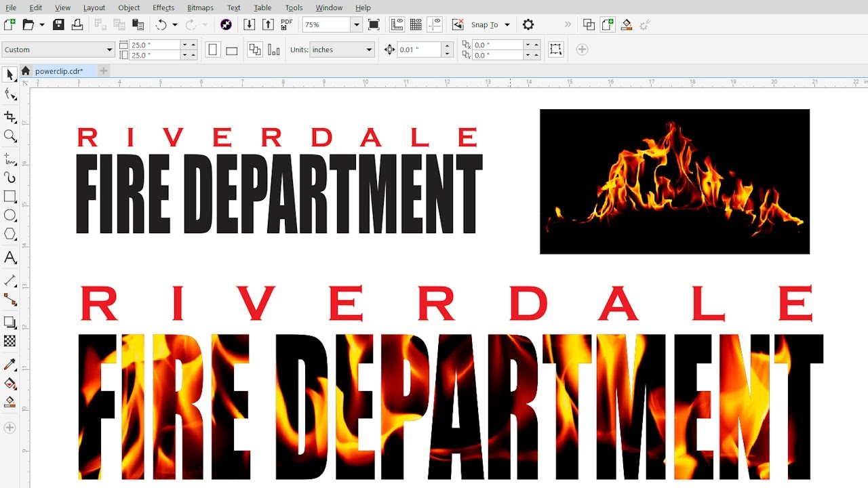This screenshot has height=488, width=868.
Task: Select the Ellipse tool
Action: [x=9, y=216]
